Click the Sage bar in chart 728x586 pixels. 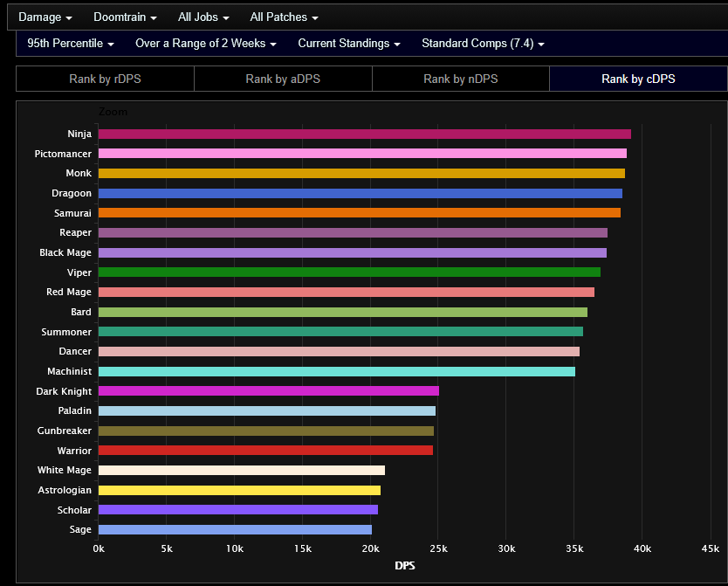tap(235, 530)
